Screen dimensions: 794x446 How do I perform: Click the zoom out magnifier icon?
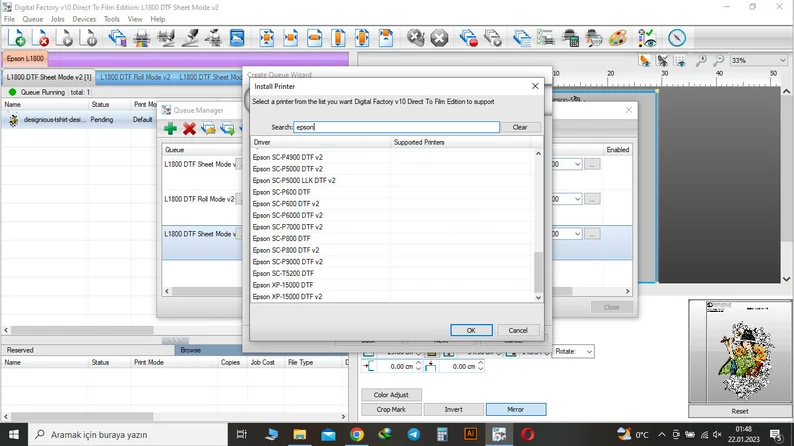719,61
